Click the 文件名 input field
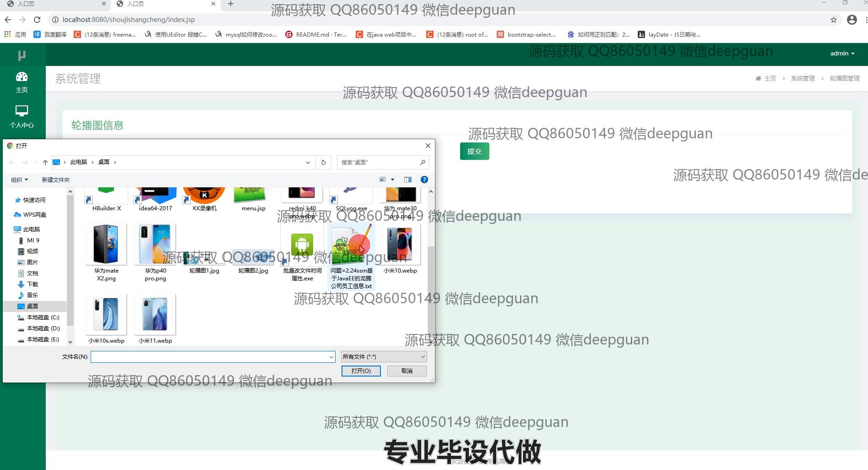Viewport: 868px width, 470px height. pos(210,357)
